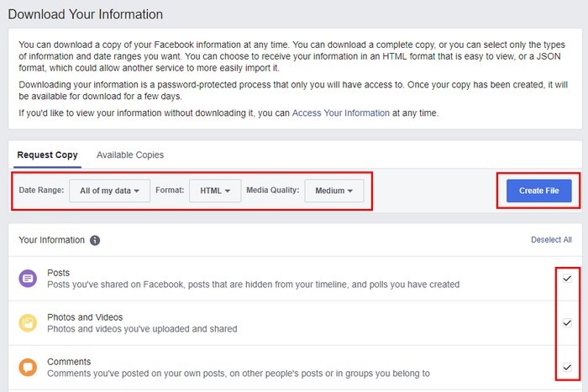Screen dimensions: 588x392
Task: Expand the Format HTML dropdown
Action: tap(215, 191)
